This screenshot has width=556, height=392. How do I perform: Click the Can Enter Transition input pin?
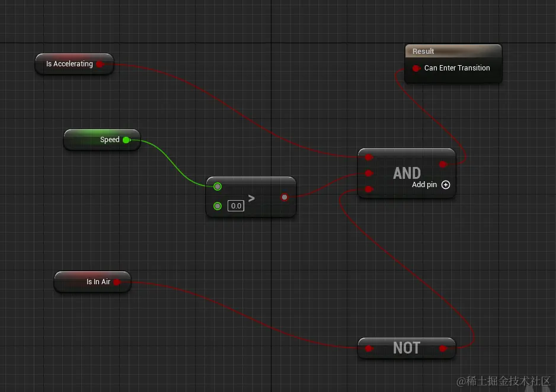pyautogui.click(x=416, y=68)
